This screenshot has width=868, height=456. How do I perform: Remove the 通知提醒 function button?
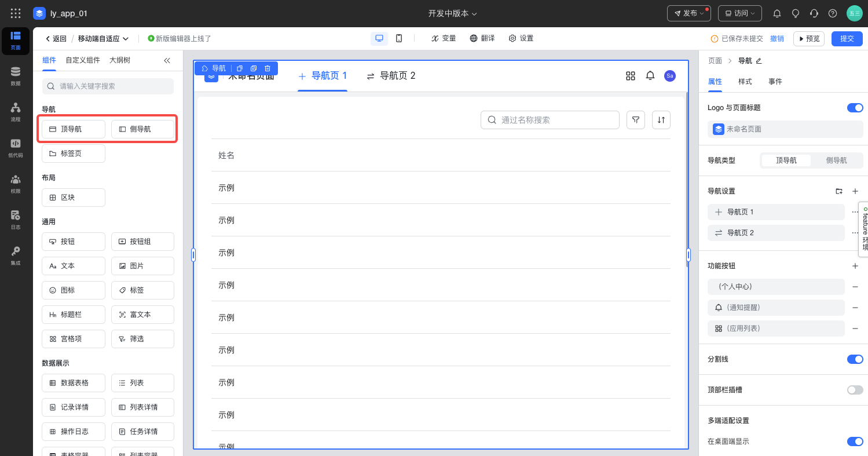click(855, 308)
